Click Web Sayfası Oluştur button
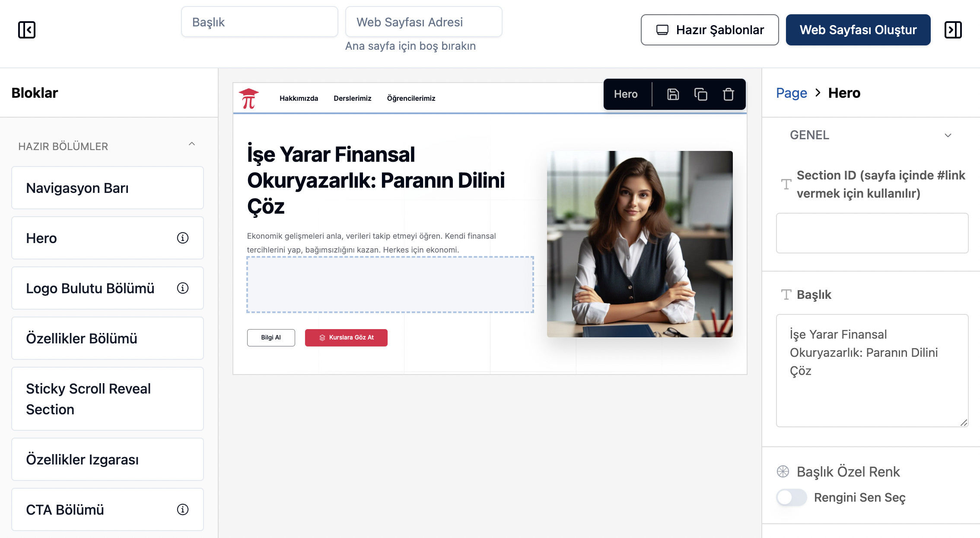The height and width of the screenshot is (538, 980). pyautogui.click(x=858, y=30)
